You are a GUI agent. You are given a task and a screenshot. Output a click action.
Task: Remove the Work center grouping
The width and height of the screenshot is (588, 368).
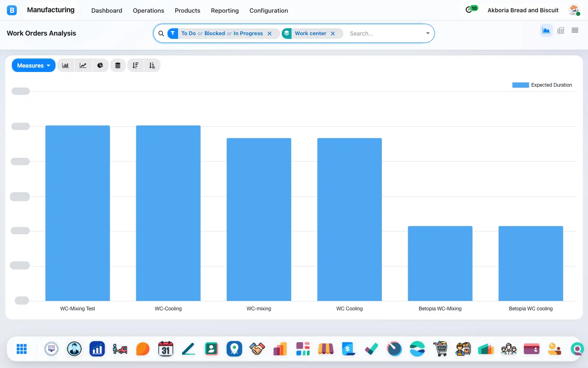(333, 34)
